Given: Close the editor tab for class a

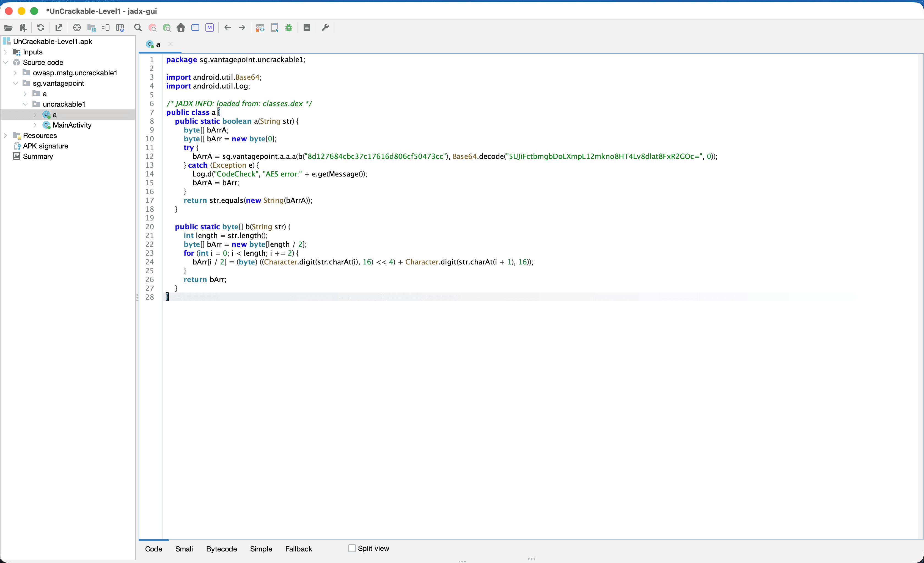Looking at the screenshot, I should 170,44.
